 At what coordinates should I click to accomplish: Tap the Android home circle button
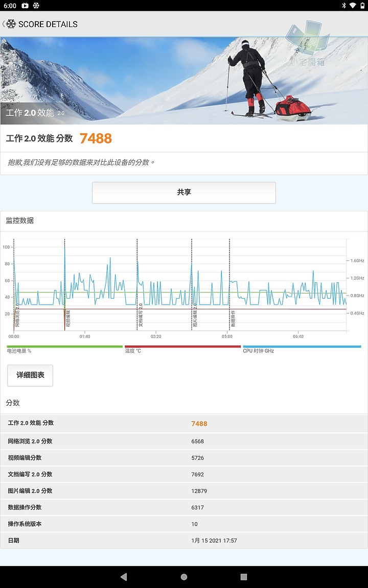pyautogui.click(x=184, y=577)
